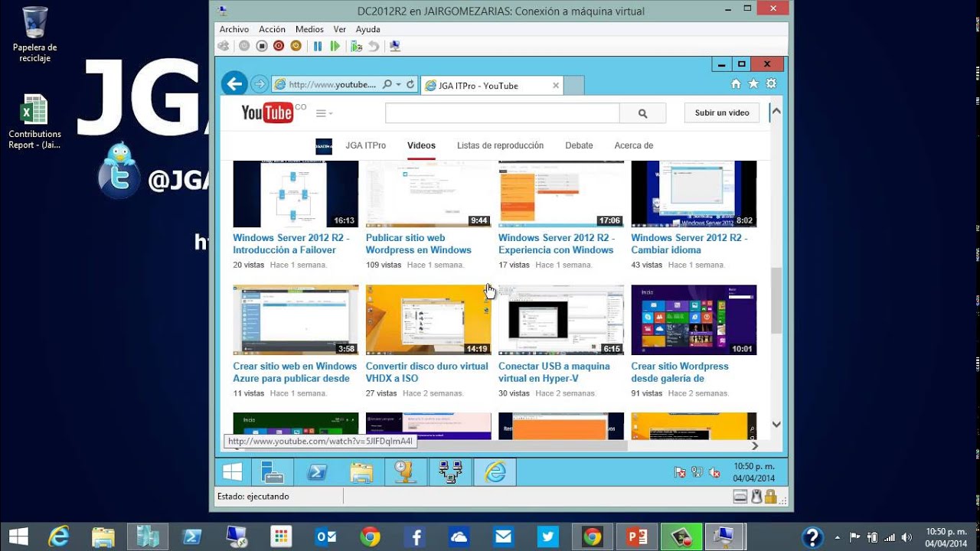
Task: Pause the virtual machine with the toolbar icon
Action: pos(318,46)
